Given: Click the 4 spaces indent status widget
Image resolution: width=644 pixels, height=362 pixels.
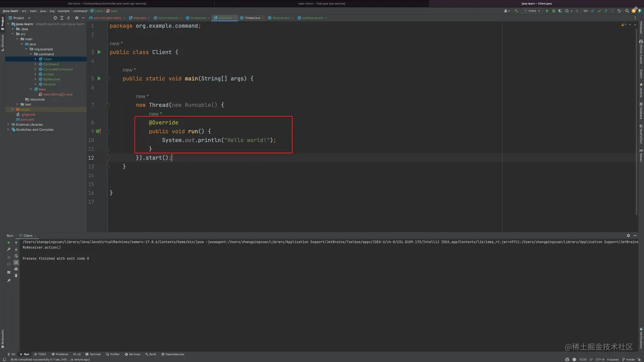Looking at the screenshot, I should coord(613,359).
